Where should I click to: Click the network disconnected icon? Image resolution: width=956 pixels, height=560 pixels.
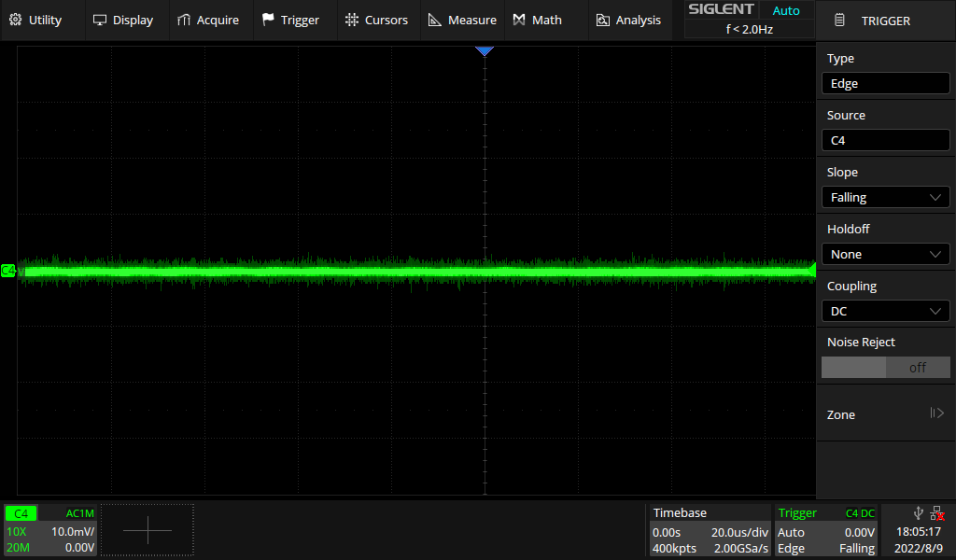(937, 513)
